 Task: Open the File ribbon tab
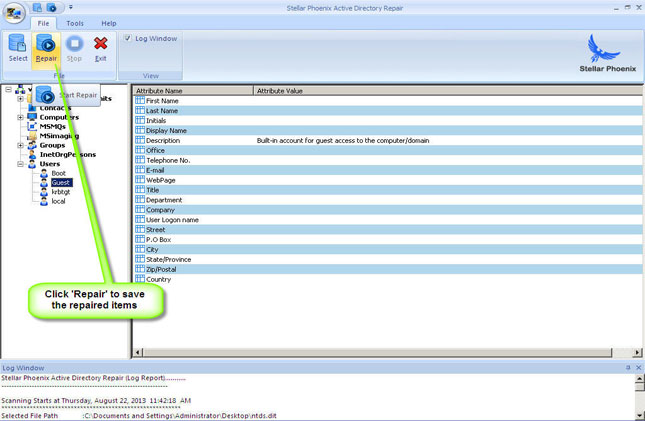click(x=43, y=23)
